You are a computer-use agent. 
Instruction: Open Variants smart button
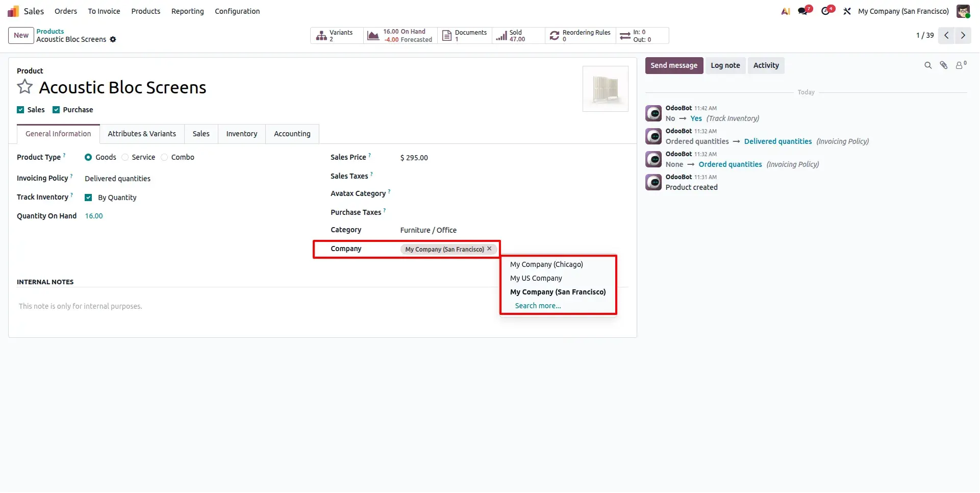point(337,36)
